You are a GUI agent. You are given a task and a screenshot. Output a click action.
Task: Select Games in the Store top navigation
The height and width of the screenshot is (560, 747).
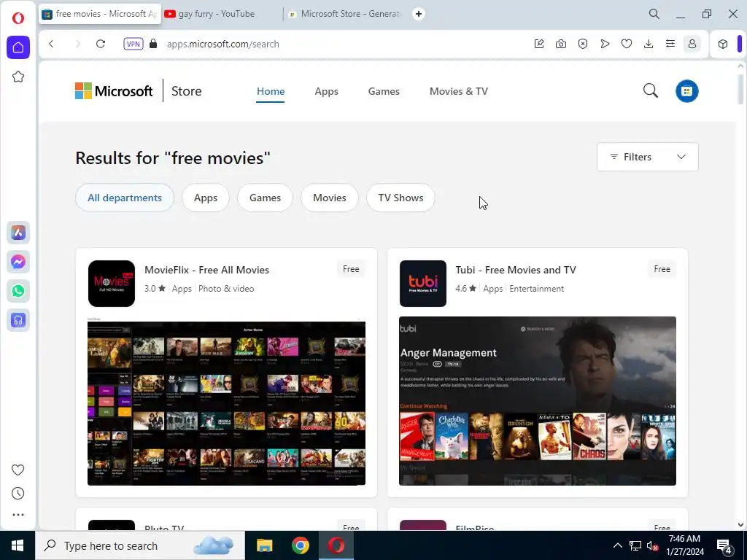coord(384,91)
